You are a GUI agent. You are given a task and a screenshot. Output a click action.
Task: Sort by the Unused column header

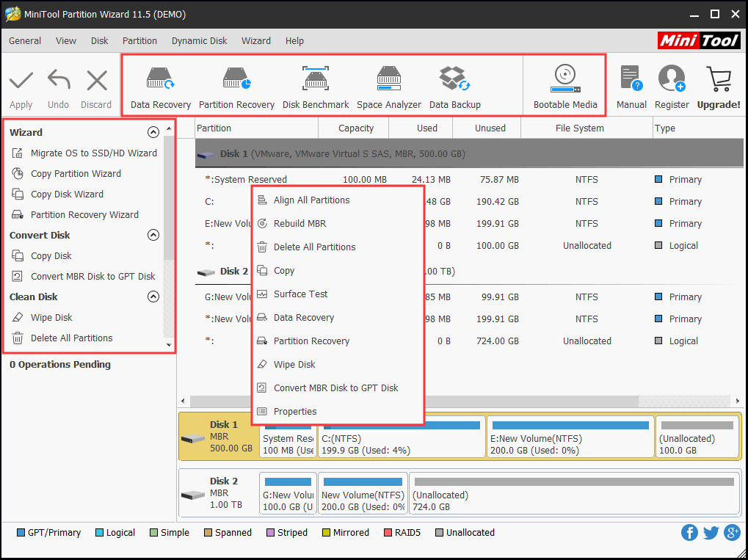pyautogui.click(x=487, y=128)
